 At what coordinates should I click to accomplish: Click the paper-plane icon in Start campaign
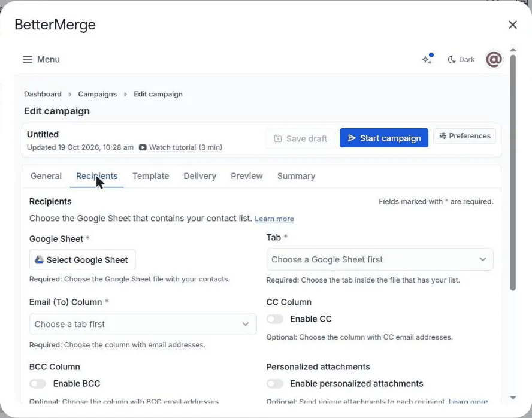pos(352,138)
